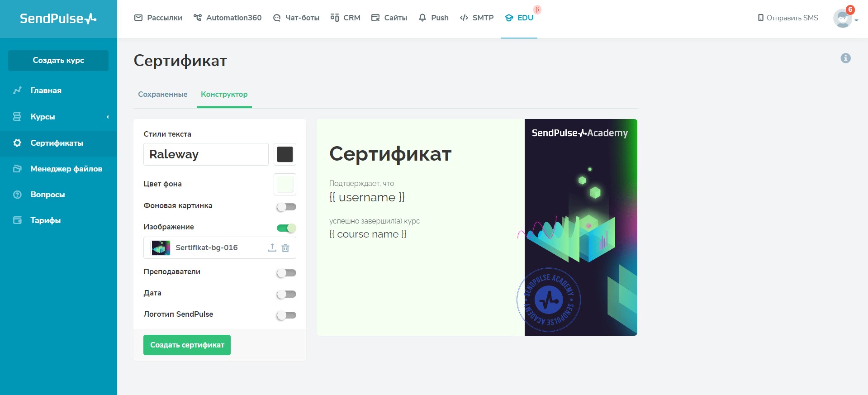This screenshot has width=868, height=395.
Task: Open the Raleway font dropdown
Action: pyautogui.click(x=206, y=154)
